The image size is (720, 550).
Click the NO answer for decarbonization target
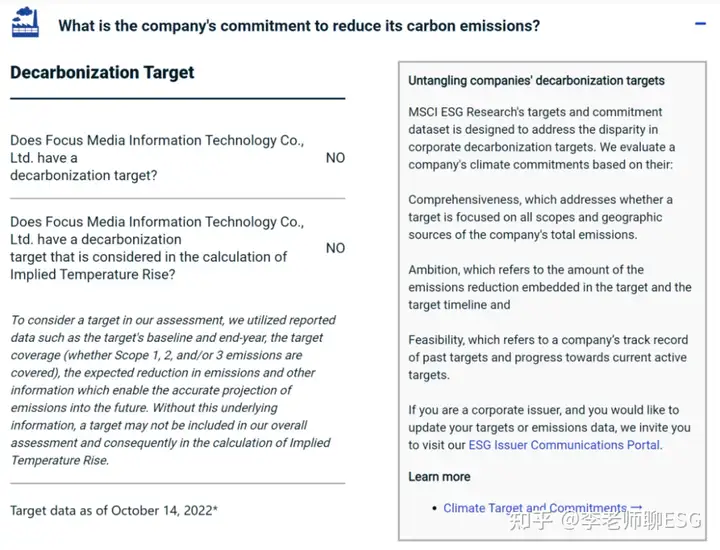[x=335, y=158]
